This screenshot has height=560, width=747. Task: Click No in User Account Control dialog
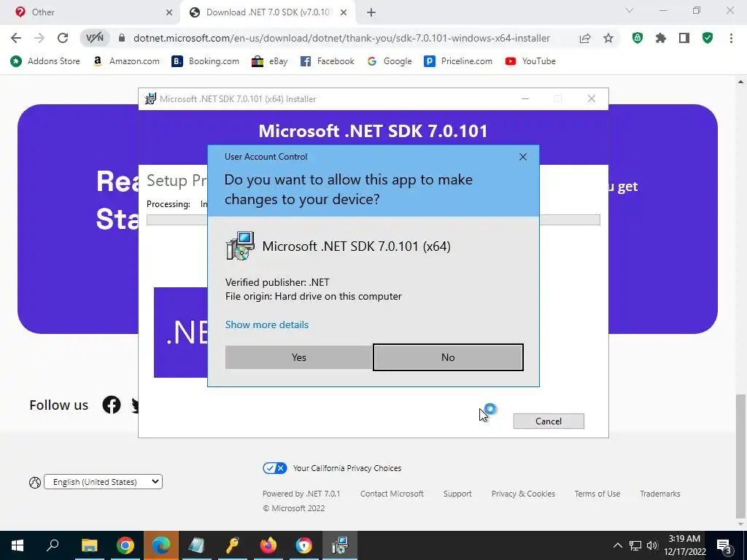click(x=448, y=357)
